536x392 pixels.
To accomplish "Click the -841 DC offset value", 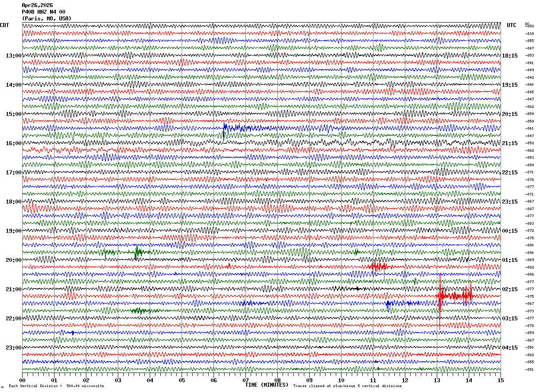I will coord(529,63).
